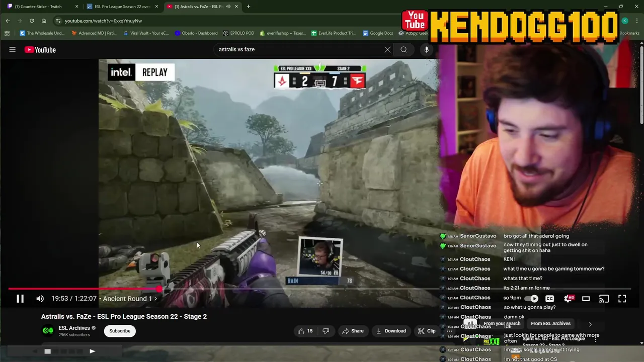Image resolution: width=644 pixels, height=362 pixels.
Task: Open player settings gear with HD badge
Action: point(569,299)
